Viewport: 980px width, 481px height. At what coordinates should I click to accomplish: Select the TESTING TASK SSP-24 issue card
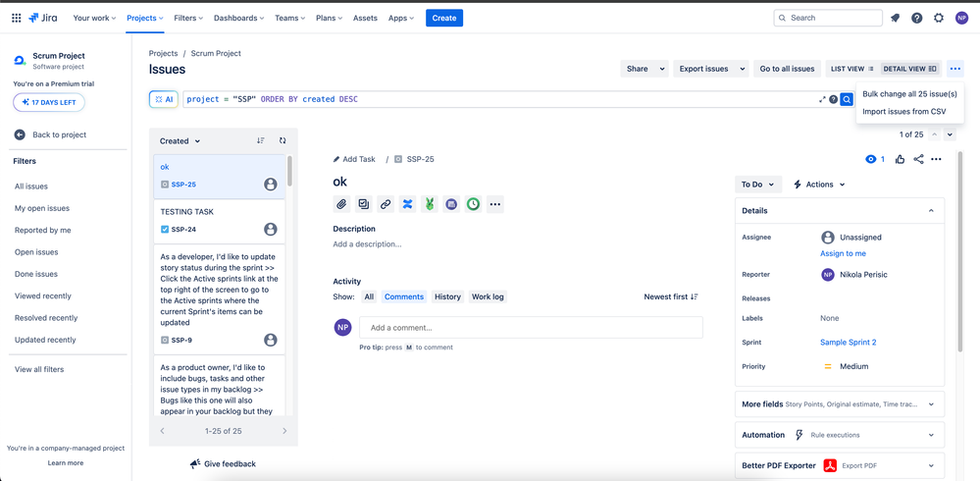pyautogui.click(x=219, y=222)
